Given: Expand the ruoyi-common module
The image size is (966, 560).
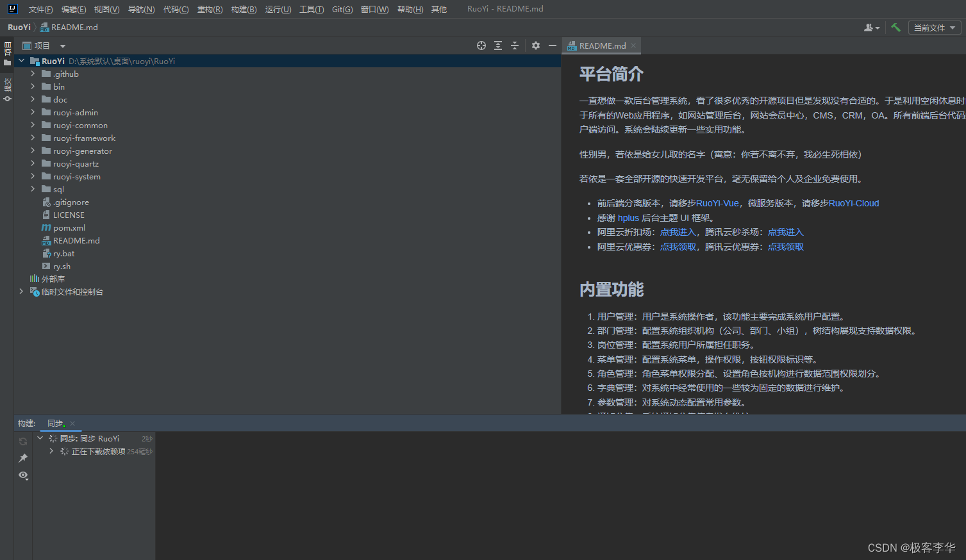Looking at the screenshot, I should (33, 125).
